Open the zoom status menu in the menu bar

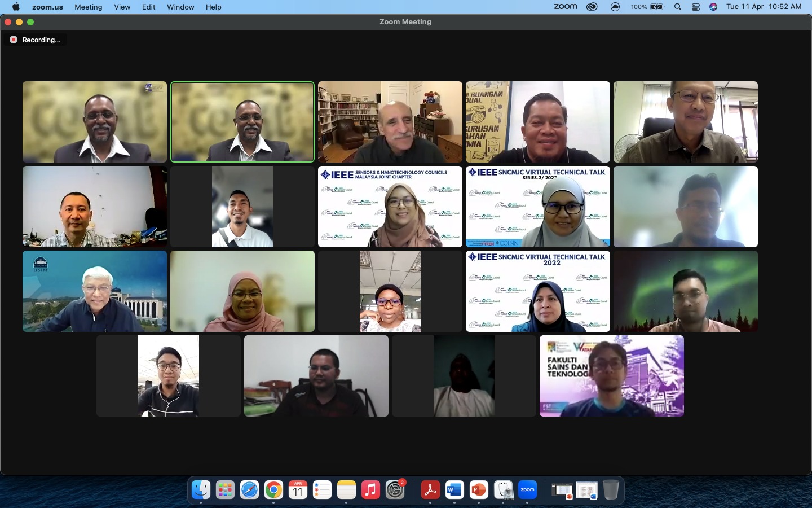[x=565, y=7]
